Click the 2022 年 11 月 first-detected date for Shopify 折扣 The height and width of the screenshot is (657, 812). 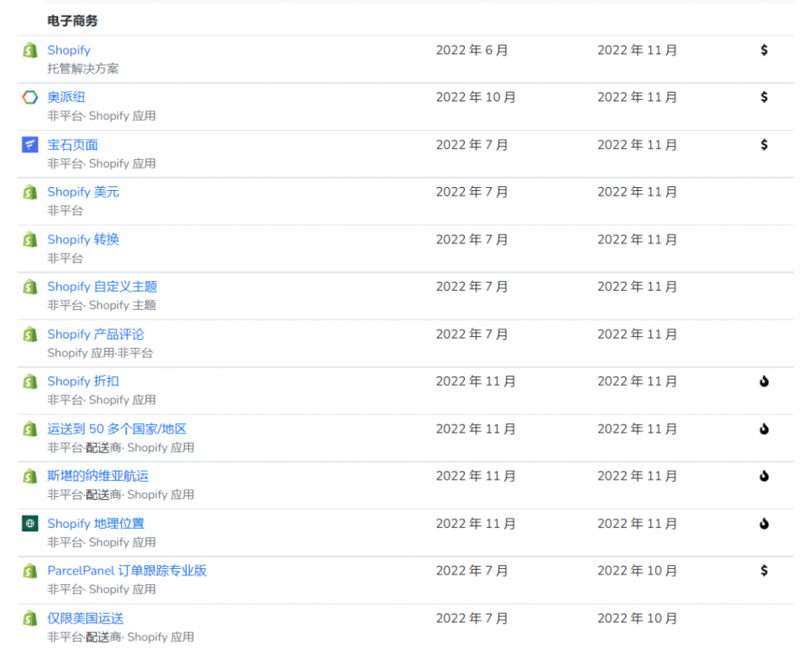tap(476, 381)
